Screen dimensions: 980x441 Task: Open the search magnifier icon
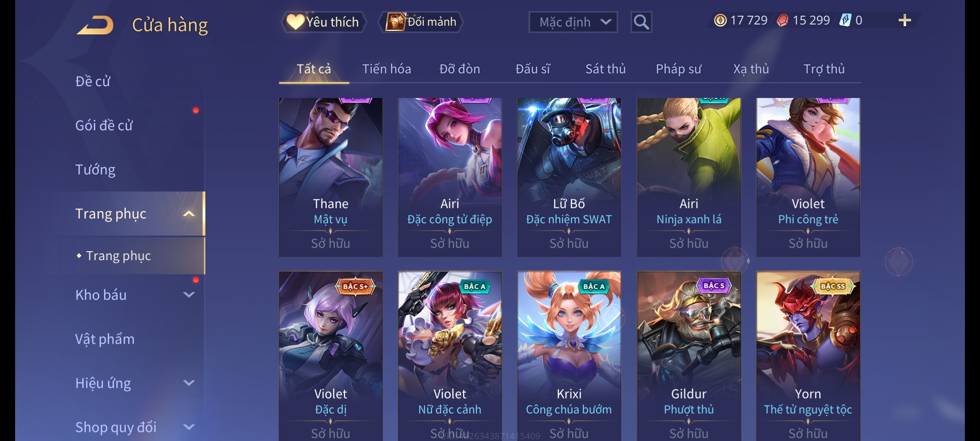click(641, 22)
